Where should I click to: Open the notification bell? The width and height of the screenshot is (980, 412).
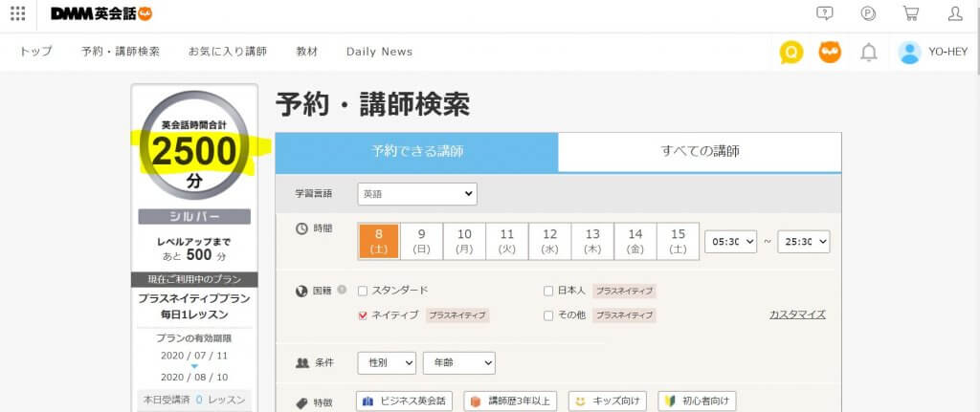(x=869, y=53)
